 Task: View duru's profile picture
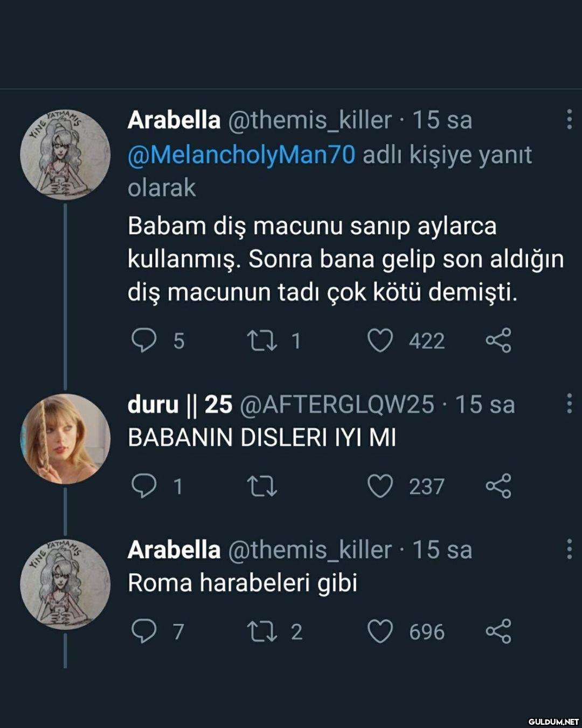(65, 438)
